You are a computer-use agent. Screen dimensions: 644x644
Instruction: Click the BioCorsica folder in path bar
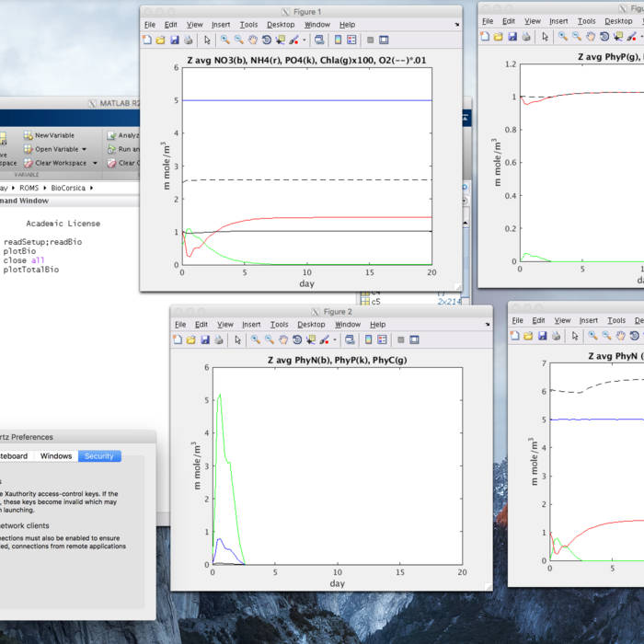pos(68,187)
